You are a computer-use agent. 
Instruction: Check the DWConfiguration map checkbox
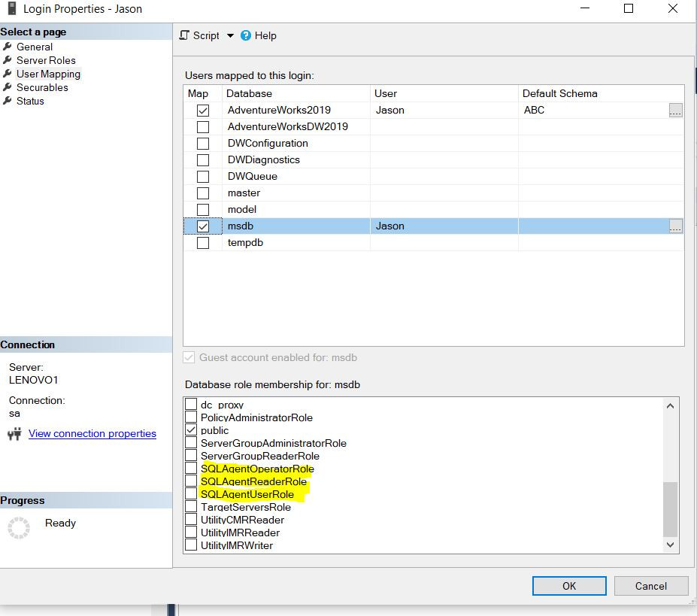click(203, 144)
